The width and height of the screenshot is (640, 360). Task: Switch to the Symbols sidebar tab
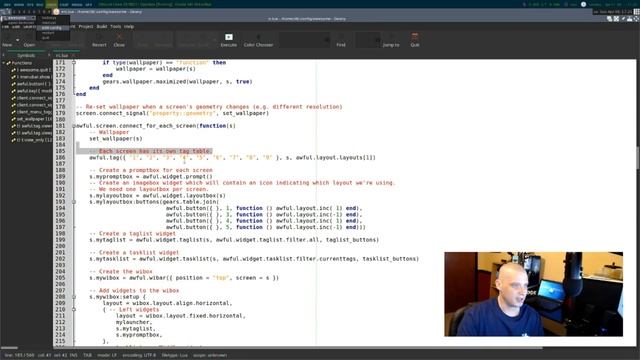26,56
